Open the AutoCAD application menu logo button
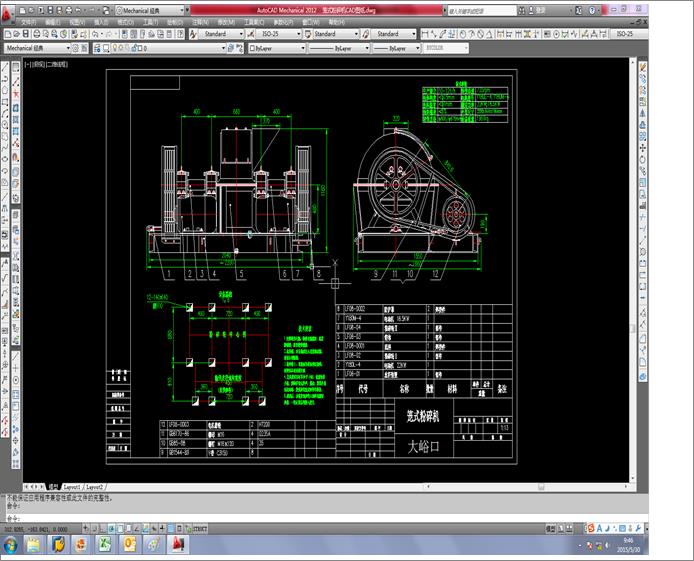Viewport: 694px width, 561px height. click(x=8, y=13)
